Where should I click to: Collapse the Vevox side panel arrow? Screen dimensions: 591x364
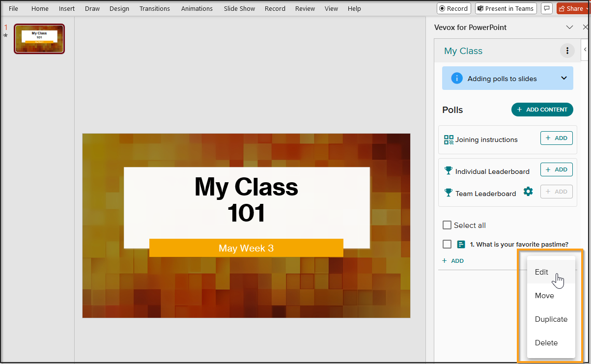(x=585, y=50)
